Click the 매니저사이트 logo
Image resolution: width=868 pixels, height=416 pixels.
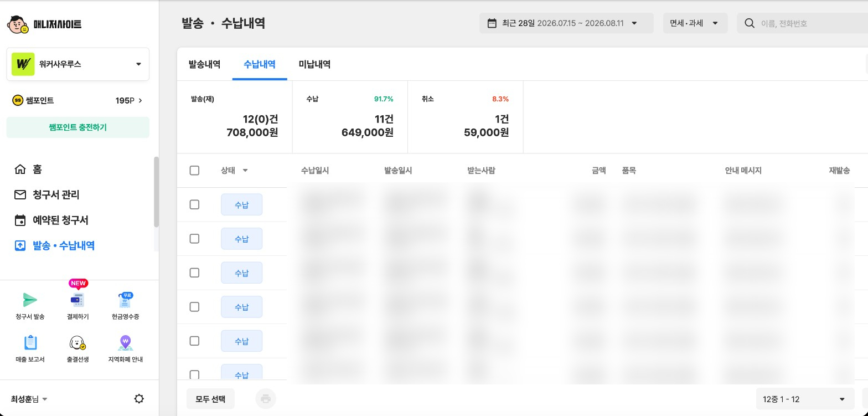pos(44,24)
